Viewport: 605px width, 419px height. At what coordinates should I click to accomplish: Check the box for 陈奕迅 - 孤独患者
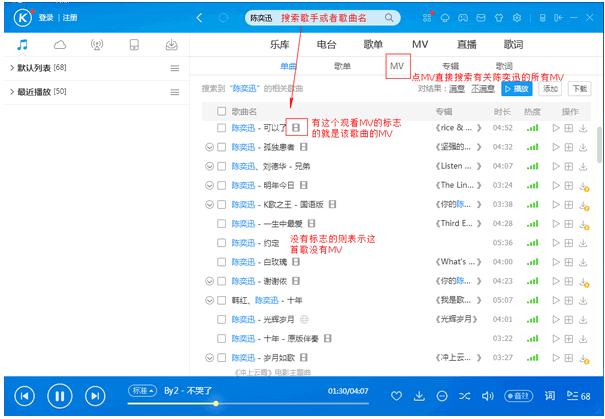221,147
